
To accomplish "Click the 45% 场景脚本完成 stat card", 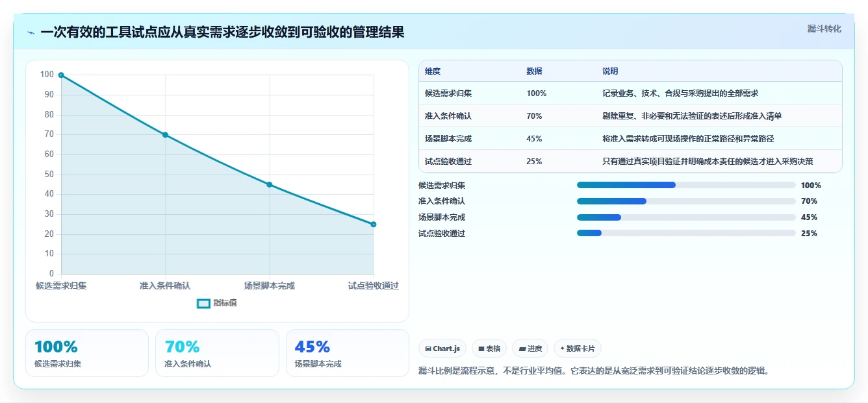I will point(348,353).
